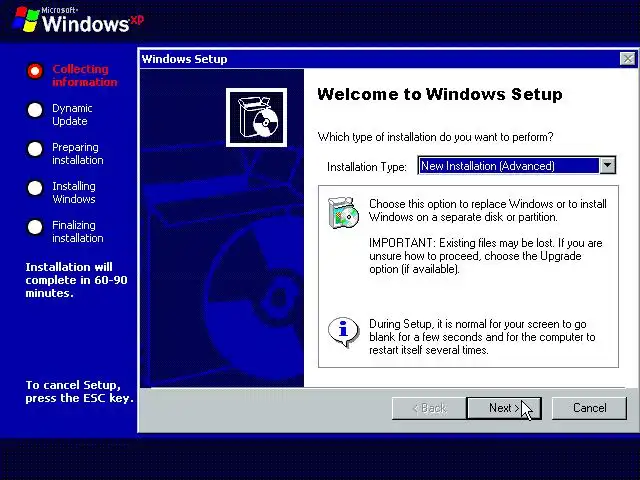The height and width of the screenshot is (480, 640).
Task: Click the 'Welcome to Windows Setup' heading
Action: pyautogui.click(x=440, y=94)
